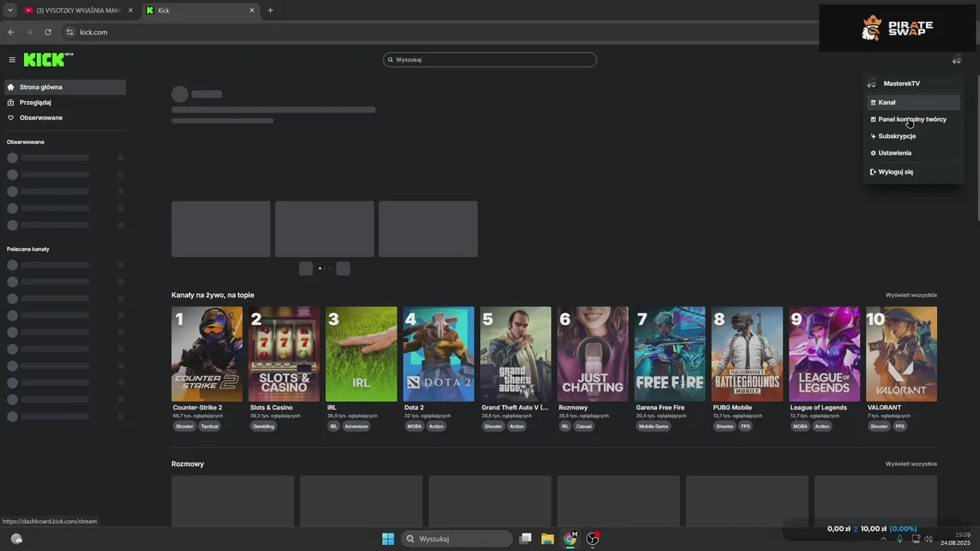The image size is (980, 551).
Task: Click the Tactical tag under Counter-Strike 2
Action: (210, 426)
